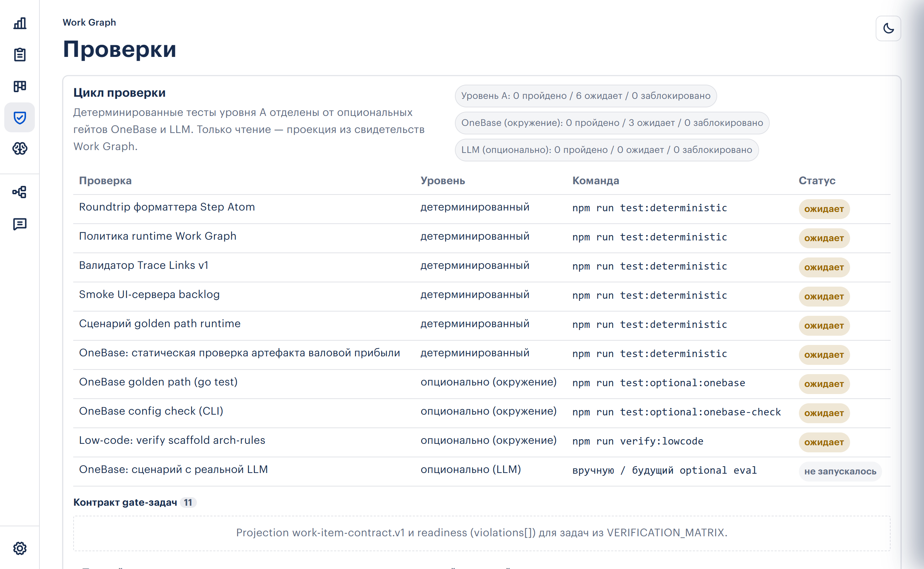Click the Projection work-item-contract.v1 description box

[x=482, y=533]
